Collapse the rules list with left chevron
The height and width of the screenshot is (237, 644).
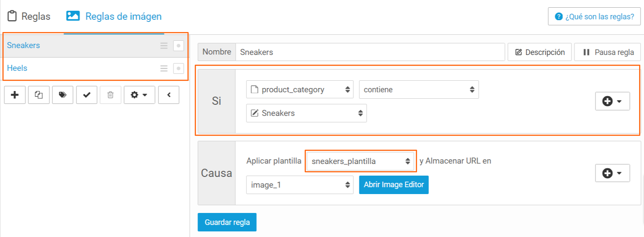coord(169,95)
